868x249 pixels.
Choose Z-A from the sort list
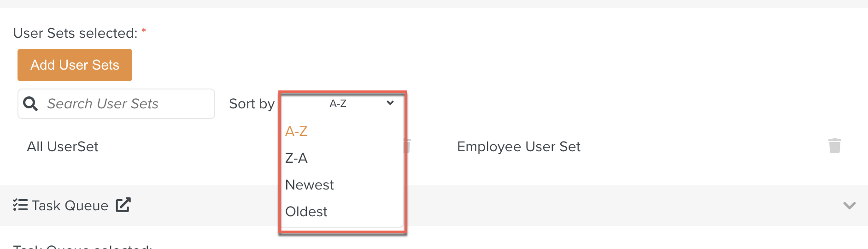(296, 158)
